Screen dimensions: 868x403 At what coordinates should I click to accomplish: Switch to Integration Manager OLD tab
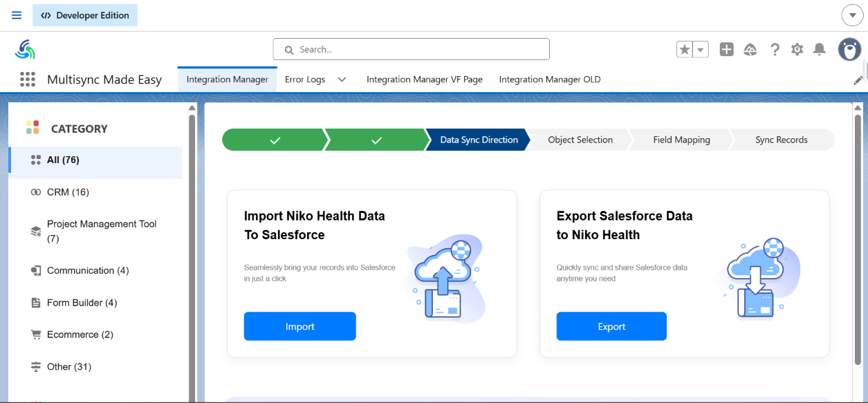[550, 79]
